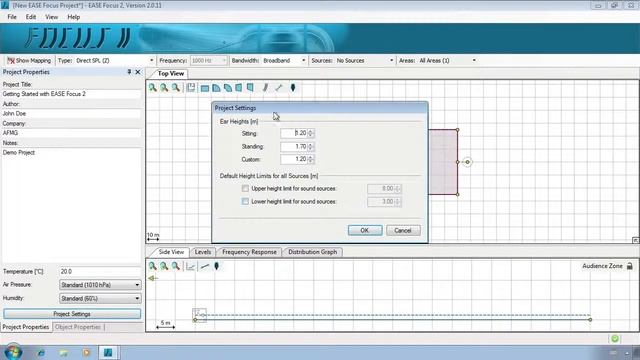Click the second magnifier icon in Side View toolbar
This screenshot has height=360, width=640.
tap(164, 266)
